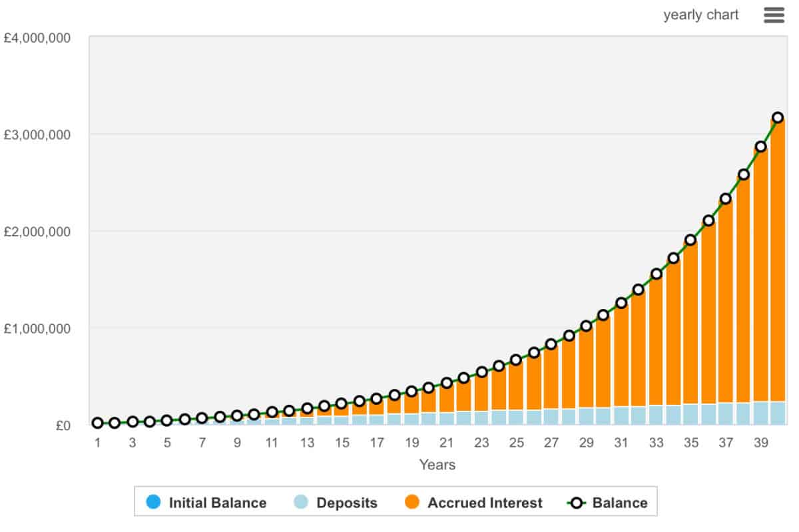This screenshot has width=799, height=532.
Task: Click the £4,000,000 axis label
Action: point(37,38)
